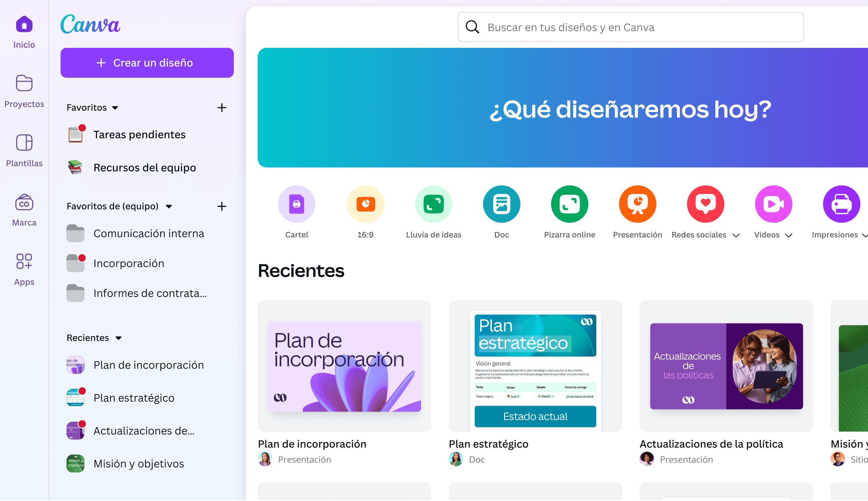Viewport: 868px width, 501px height.
Task: Open Recursos del equipo books icon
Action: tap(75, 168)
